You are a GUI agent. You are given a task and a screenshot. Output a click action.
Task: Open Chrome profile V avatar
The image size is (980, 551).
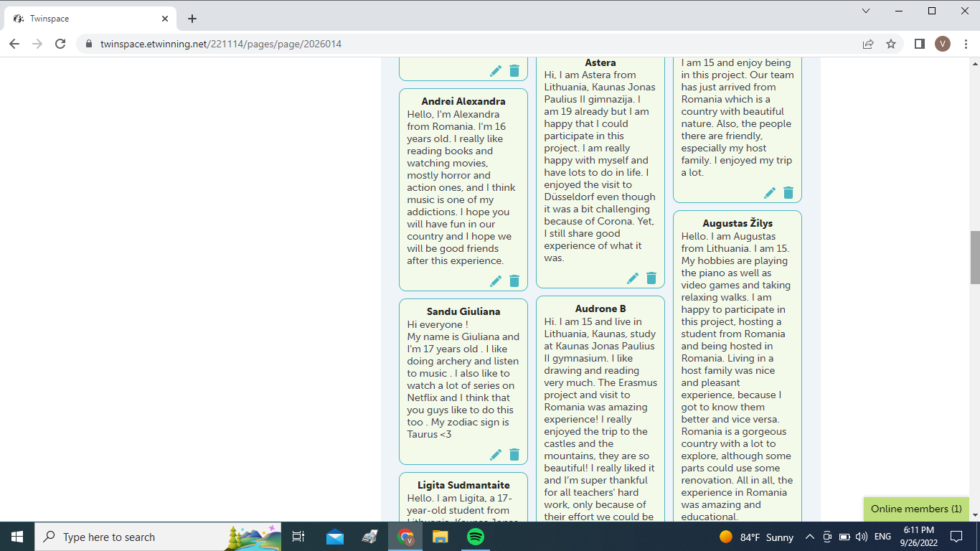pyautogui.click(x=943, y=44)
